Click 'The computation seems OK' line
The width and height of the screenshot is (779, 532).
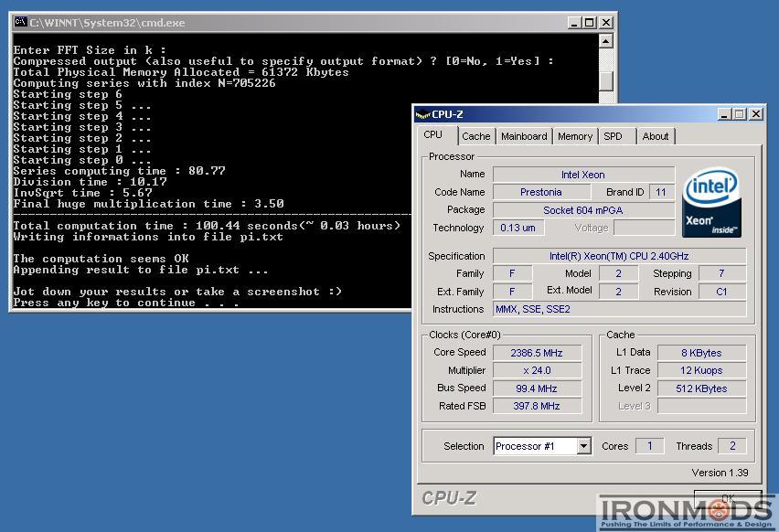tap(101, 259)
